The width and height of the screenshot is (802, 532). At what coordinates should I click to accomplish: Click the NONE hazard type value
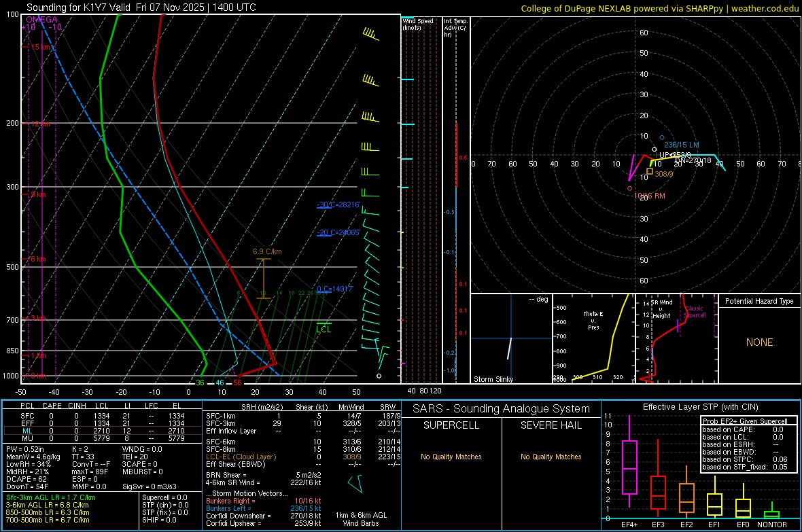[759, 342]
